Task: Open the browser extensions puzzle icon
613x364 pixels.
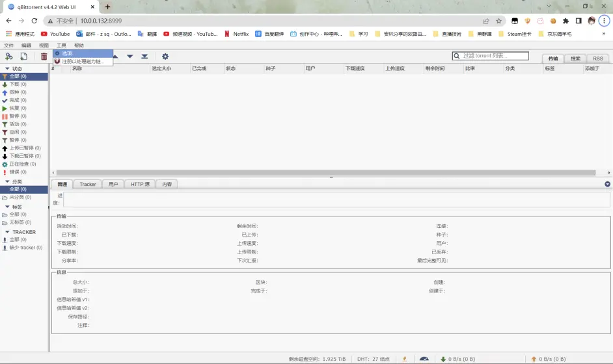Action: (565, 21)
